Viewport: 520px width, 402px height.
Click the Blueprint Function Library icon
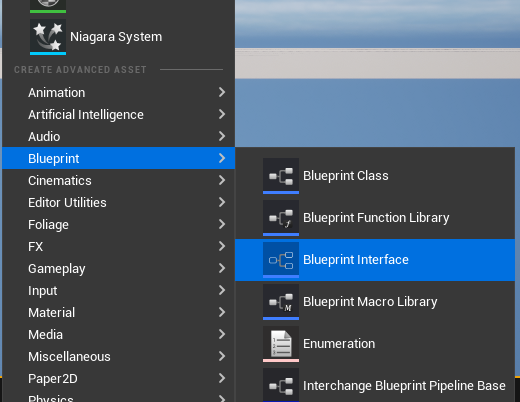point(281,218)
